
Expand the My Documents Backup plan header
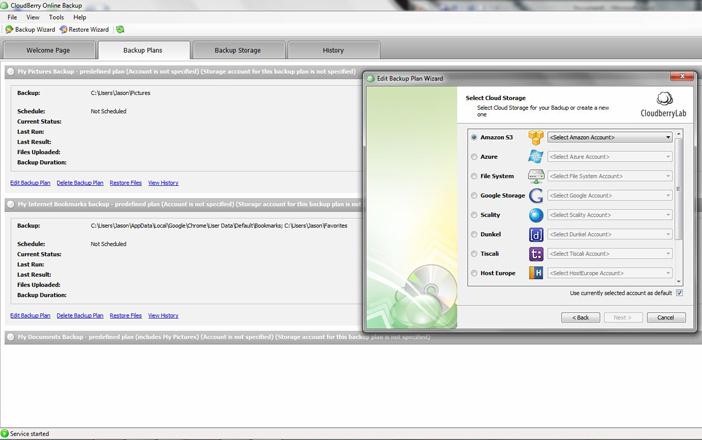coord(11,337)
